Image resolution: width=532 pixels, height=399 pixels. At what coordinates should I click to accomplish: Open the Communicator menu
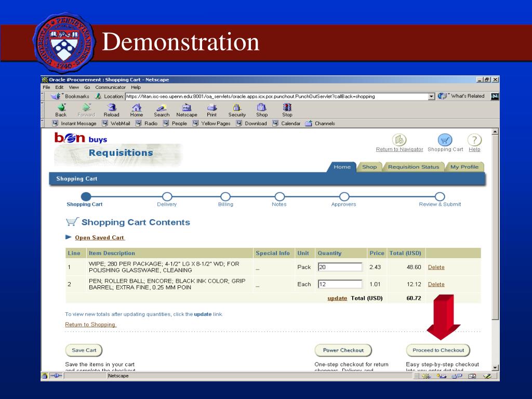tap(110, 87)
